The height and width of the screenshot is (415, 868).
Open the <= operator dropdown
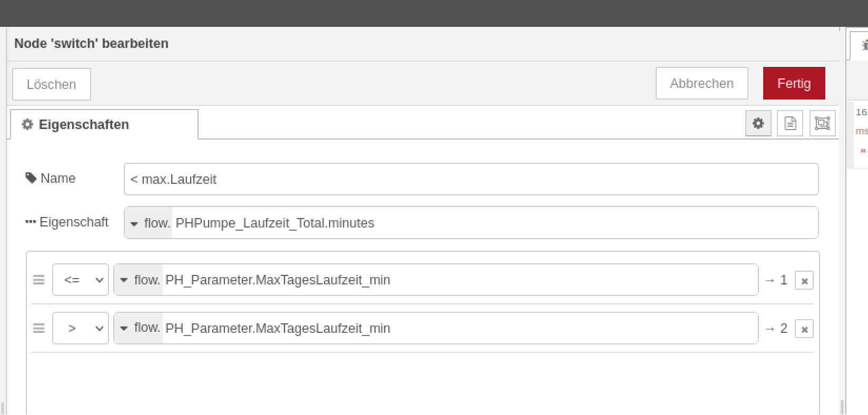click(x=81, y=280)
